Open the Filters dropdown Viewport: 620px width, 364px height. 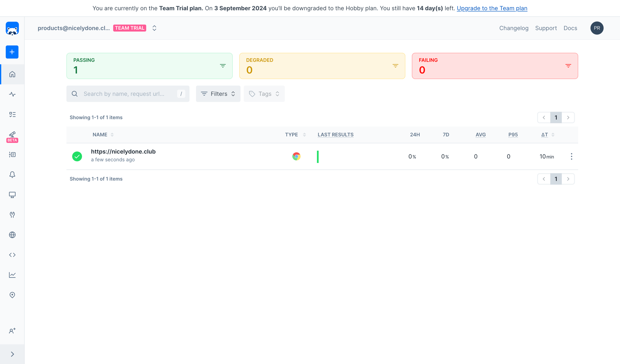pyautogui.click(x=218, y=94)
